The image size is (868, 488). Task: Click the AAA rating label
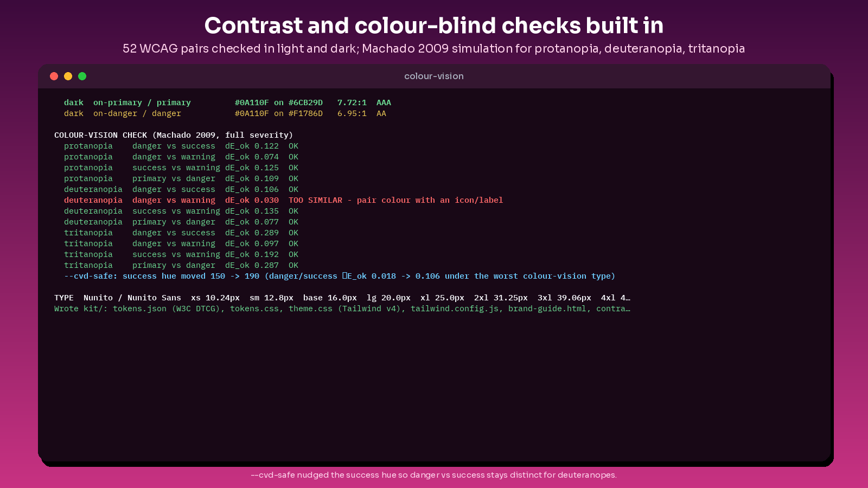pyautogui.click(x=384, y=102)
